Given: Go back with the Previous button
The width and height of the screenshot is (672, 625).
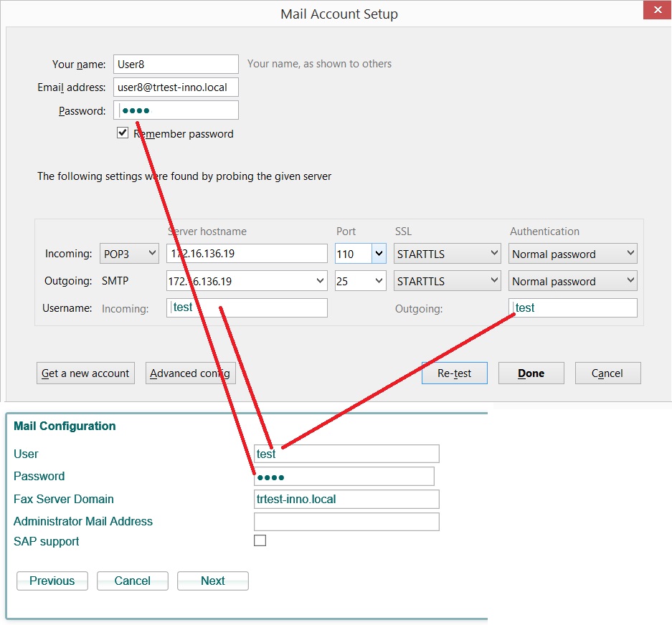Looking at the screenshot, I should 52,581.
